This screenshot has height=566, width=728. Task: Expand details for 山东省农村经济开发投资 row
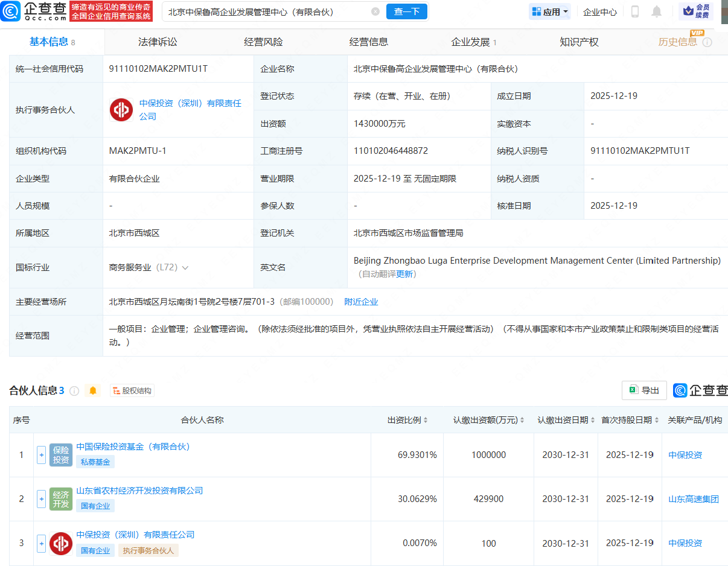tap(41, 499)
